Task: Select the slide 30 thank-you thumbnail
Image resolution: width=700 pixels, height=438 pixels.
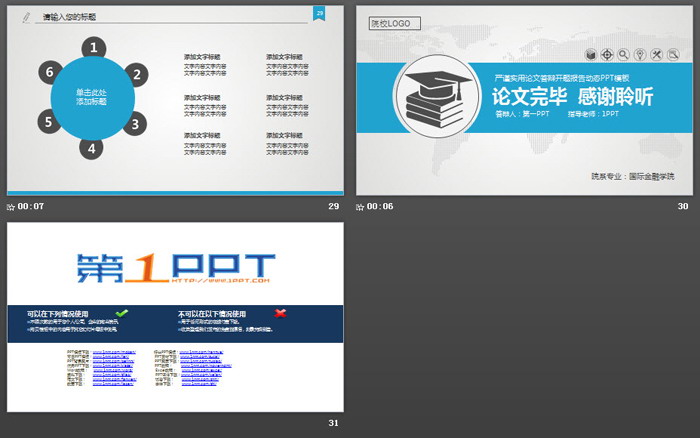Action: pos(524,100)
